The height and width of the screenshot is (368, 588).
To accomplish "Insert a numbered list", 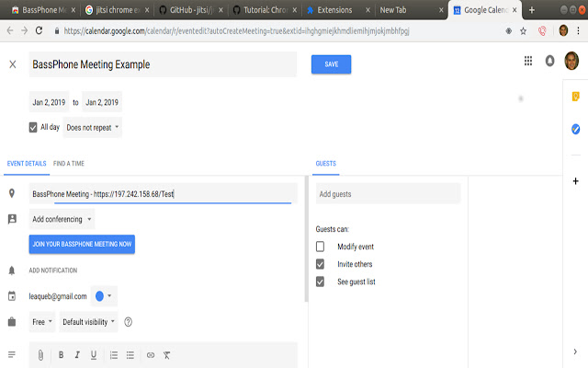I will (114, 355).
